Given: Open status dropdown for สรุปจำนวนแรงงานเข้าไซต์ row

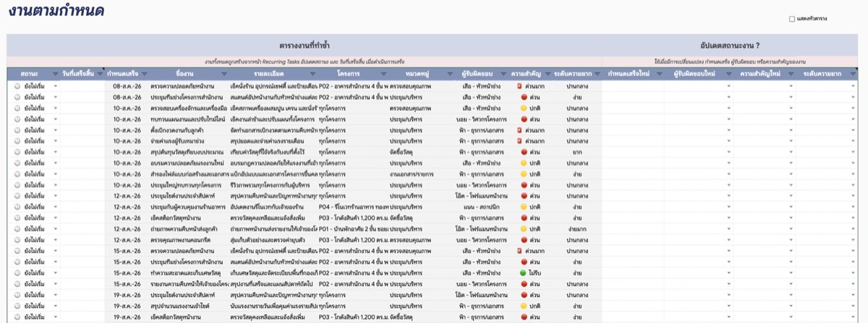Looking at the screenshot, I should click(56, 306).
